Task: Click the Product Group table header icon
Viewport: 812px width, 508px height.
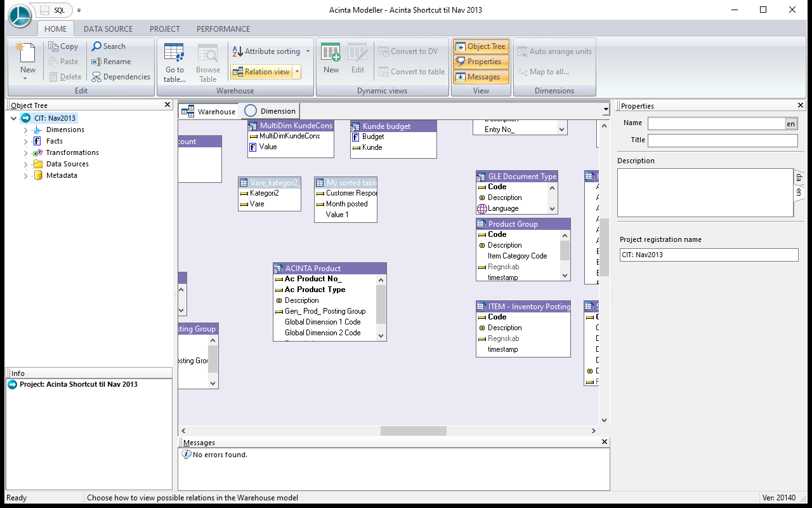Action: (x=481, y=224)
